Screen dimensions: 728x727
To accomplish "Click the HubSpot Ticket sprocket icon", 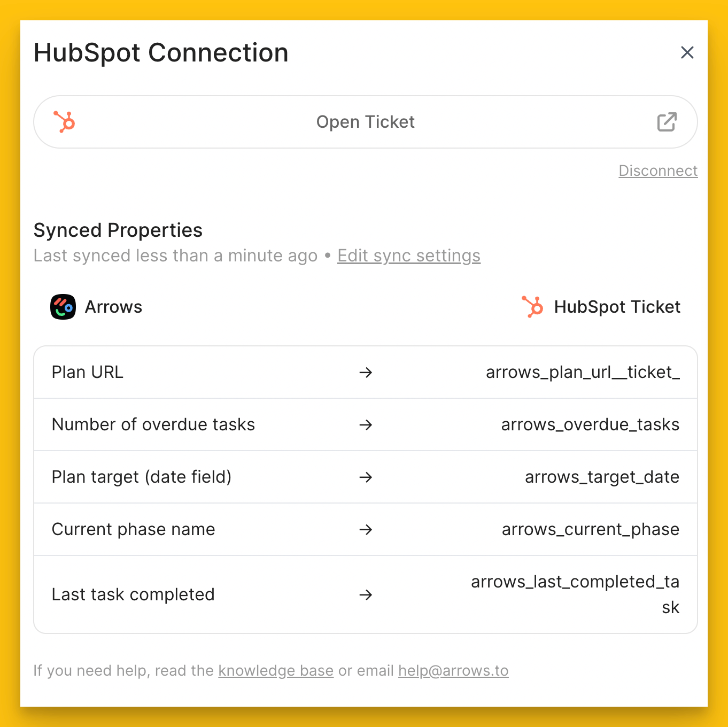I will (x=532, y=307).
